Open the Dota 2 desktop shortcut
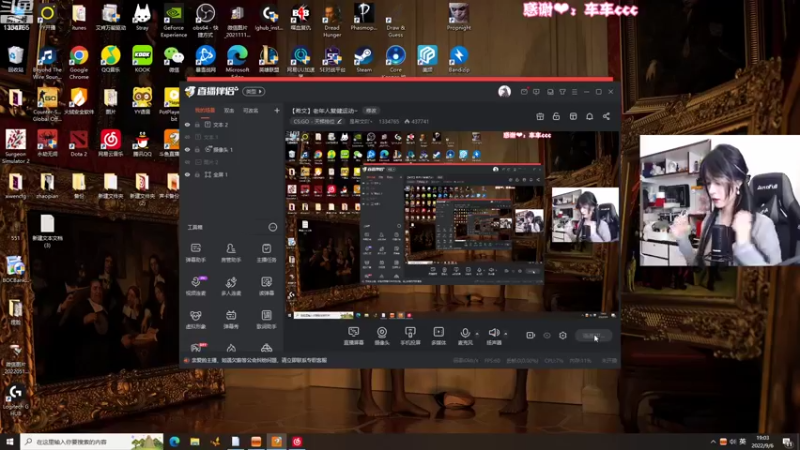This screenshot has height=450, width=800. 79,143
